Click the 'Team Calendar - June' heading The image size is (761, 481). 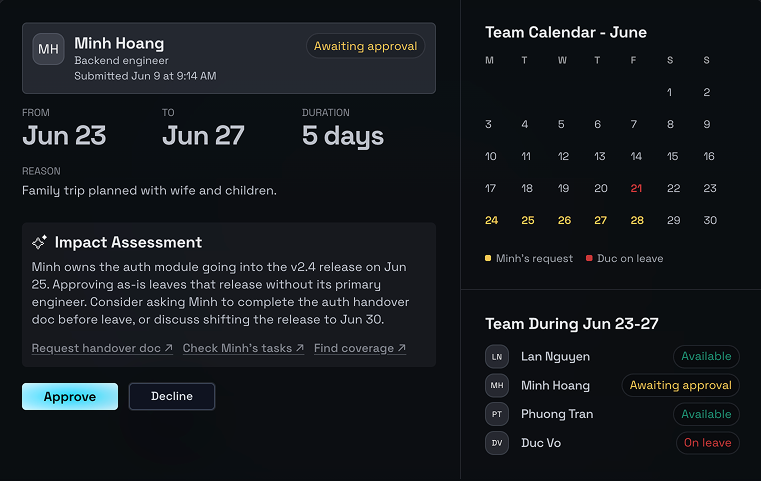tap(566, 33)
